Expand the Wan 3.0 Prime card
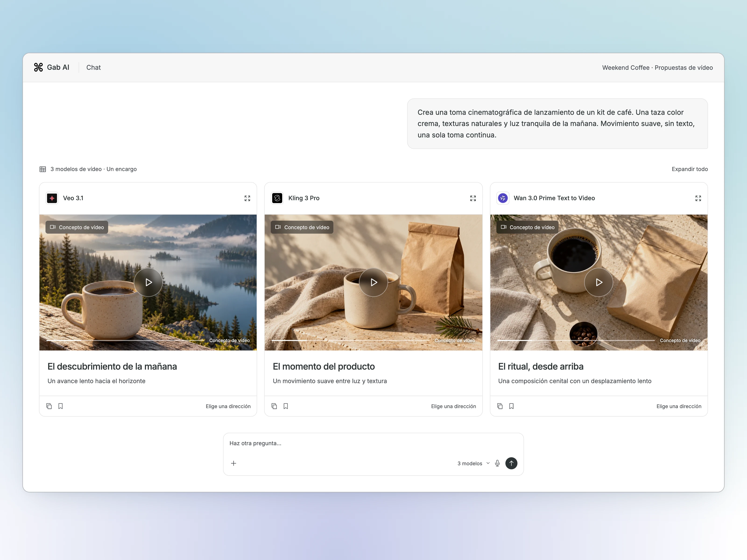The image size is (747, 560). (x=698, y=199)
